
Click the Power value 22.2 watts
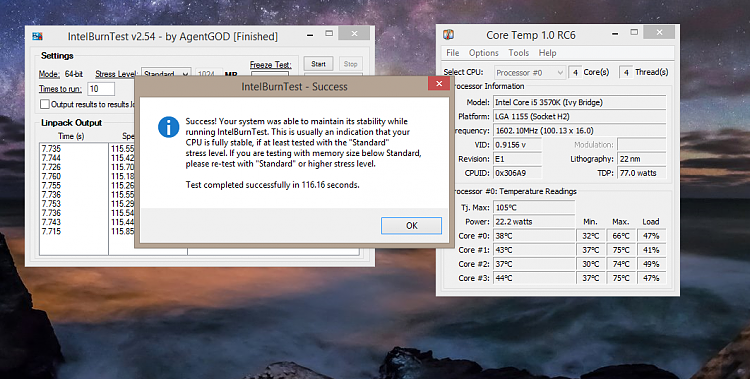click(x=534, y=222)
